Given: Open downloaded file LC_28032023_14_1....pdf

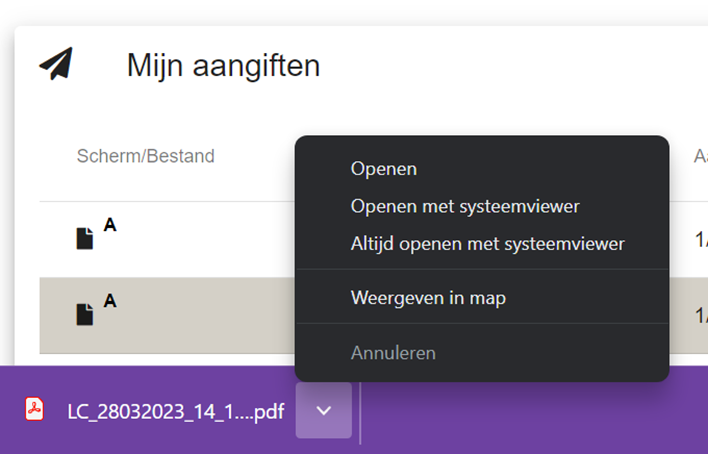Looking at the screenshot, I should 176,412.
